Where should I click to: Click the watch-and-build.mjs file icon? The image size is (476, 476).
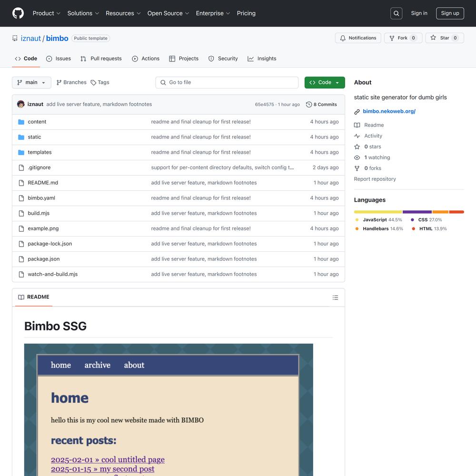coord(21,274)
